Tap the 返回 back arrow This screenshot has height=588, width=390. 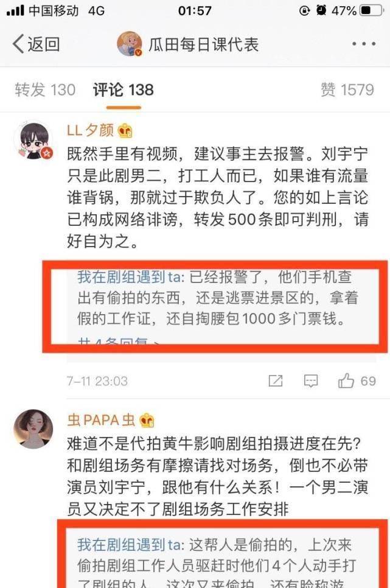pos(36,44)
